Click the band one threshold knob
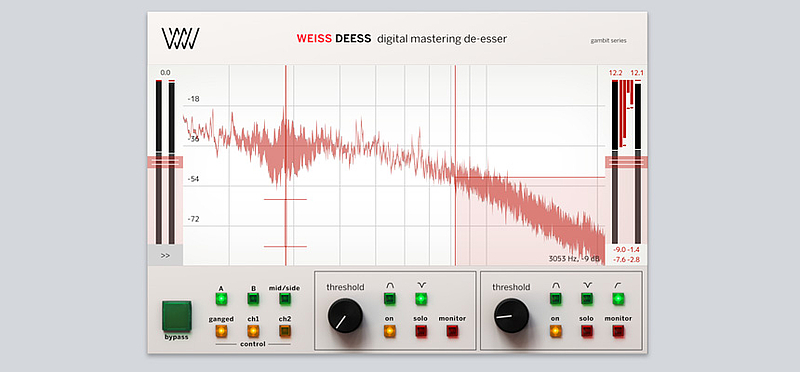800x372 pixels. (345, 315)
